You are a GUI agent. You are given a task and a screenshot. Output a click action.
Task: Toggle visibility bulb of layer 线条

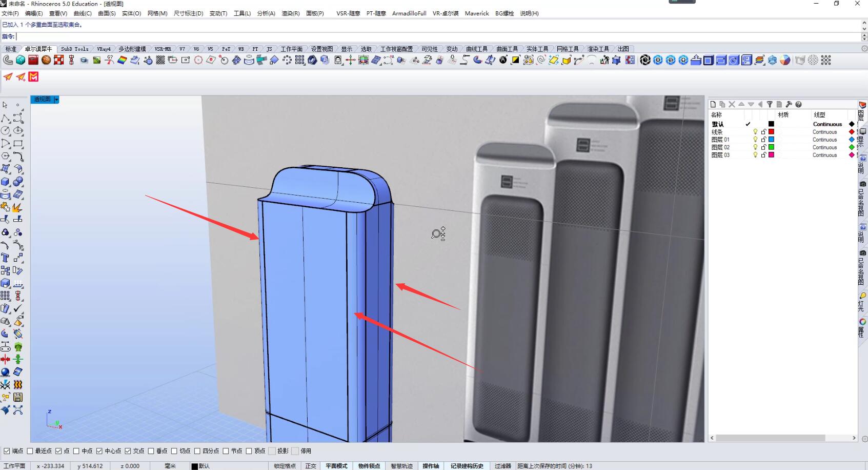point(755,132)
